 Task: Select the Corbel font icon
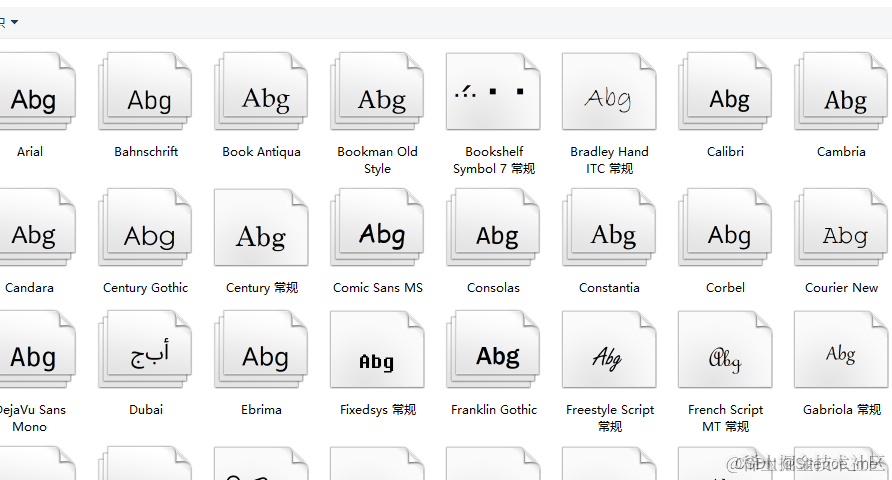pos(725,227)
